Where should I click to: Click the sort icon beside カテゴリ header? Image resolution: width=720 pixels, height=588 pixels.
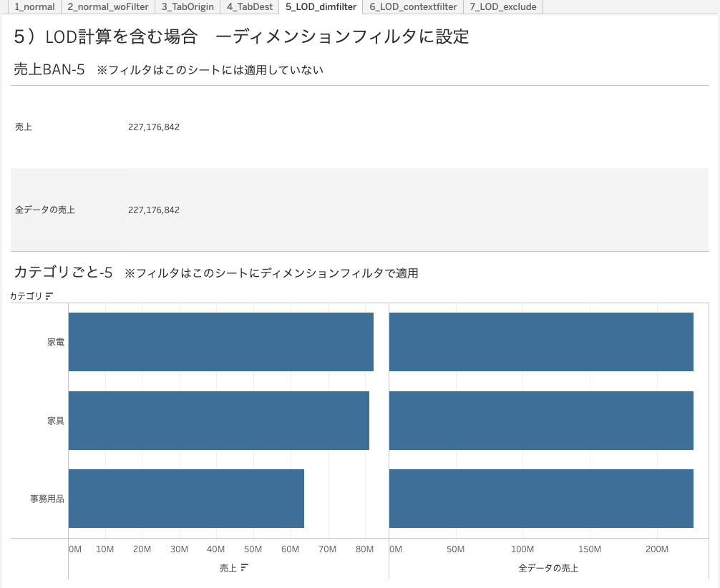click(x=49, y=296)
